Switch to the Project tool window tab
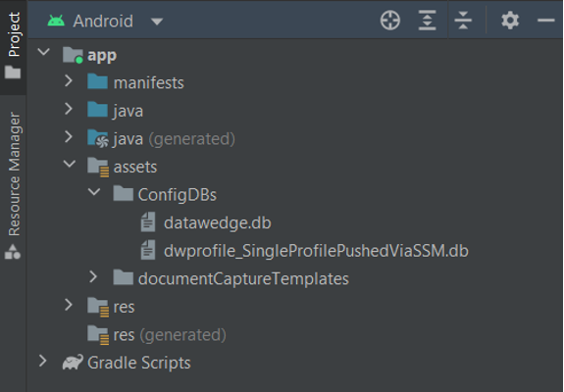Screen dimensions: 564x392 [14, 34]
